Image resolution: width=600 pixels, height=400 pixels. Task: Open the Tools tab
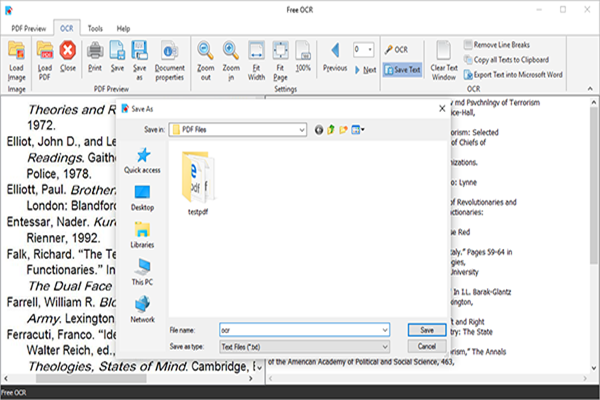[94, 29]
